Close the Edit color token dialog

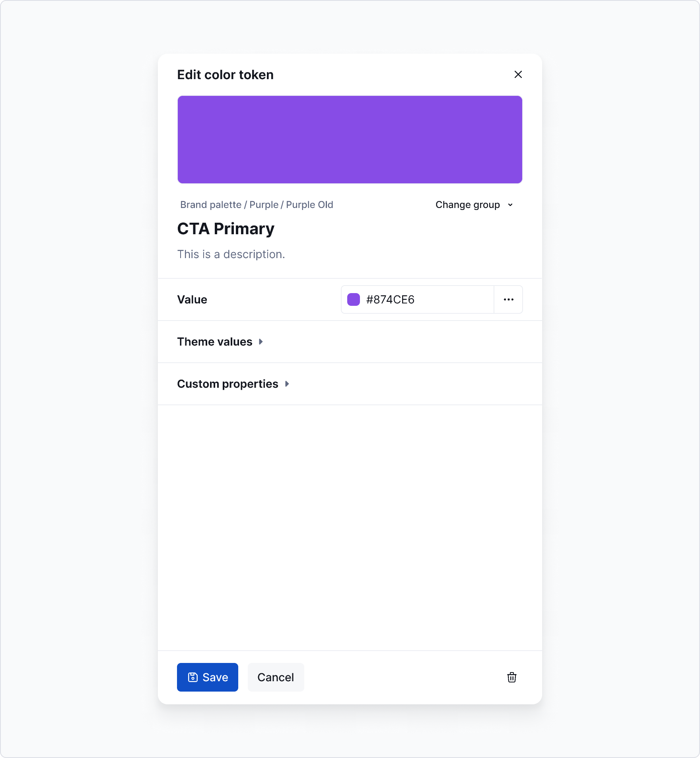click(x=518, y=74)
